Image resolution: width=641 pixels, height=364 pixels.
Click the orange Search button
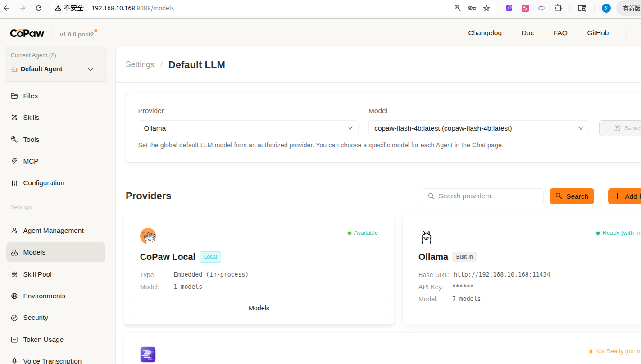click(572, 196)
